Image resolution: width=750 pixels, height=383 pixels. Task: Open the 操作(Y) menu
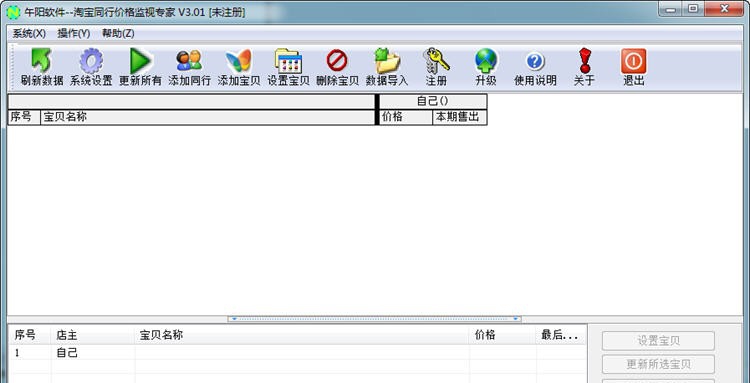[x=73, y=33]
